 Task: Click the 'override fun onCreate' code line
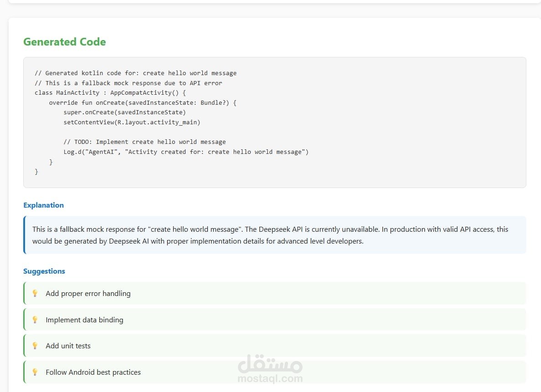pos(143,103)
